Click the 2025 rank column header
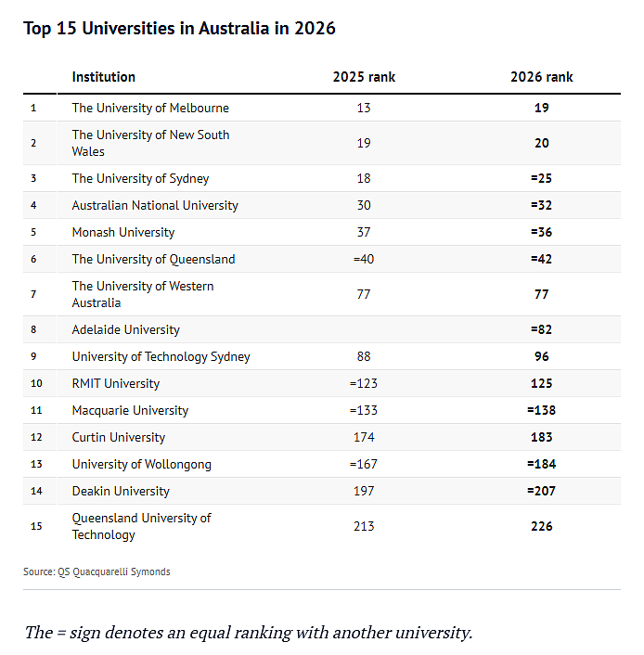Image resolution: width=644 pixels, height=655 pixels. tap(364, 77)
